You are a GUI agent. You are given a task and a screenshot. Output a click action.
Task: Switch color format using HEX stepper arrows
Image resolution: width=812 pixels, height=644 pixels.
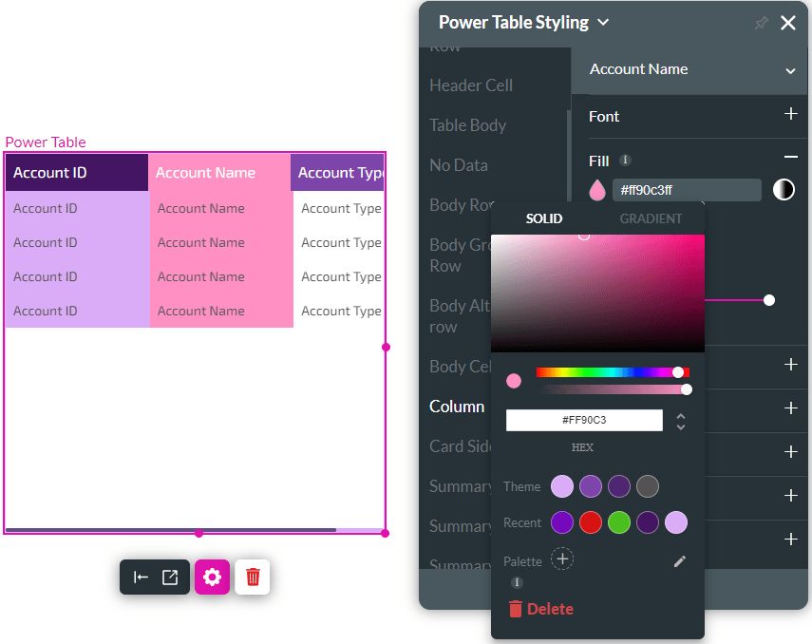(680, 422)
